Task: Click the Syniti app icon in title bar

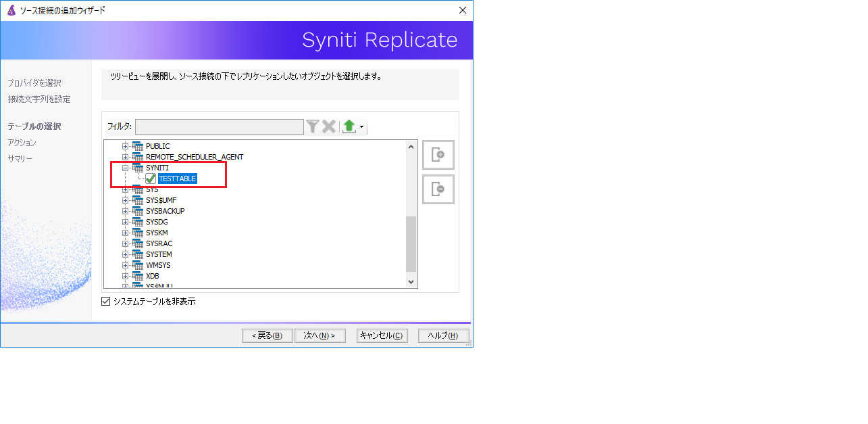Action: click(11, 10)
